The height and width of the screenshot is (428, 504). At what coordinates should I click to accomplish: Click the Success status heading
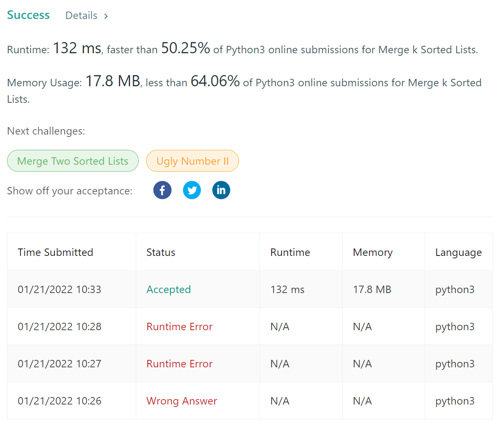click(x=28, y=15)
